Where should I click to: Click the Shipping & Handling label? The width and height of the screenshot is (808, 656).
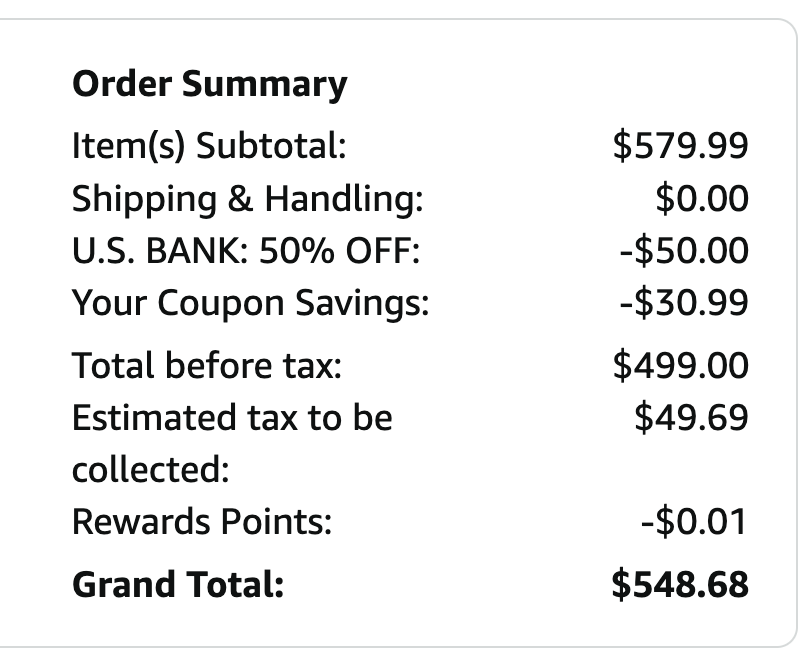248,199
